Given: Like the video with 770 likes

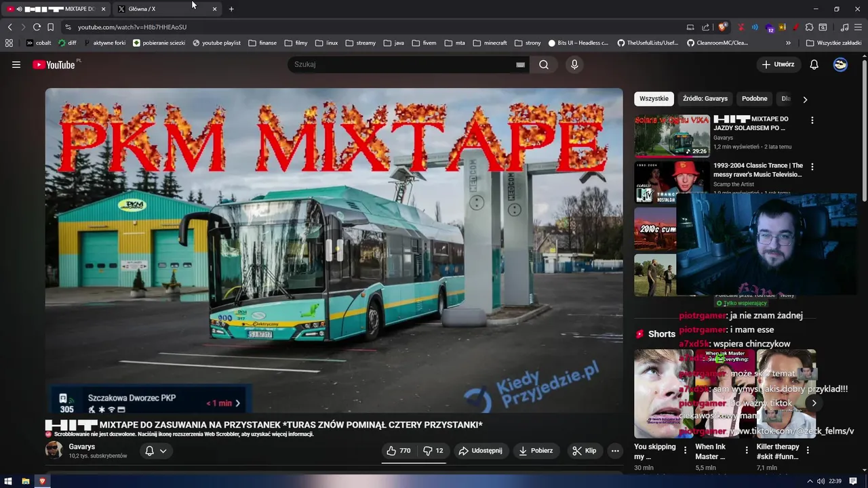Looking at the screenshot, I should click(x=398, y=451).
